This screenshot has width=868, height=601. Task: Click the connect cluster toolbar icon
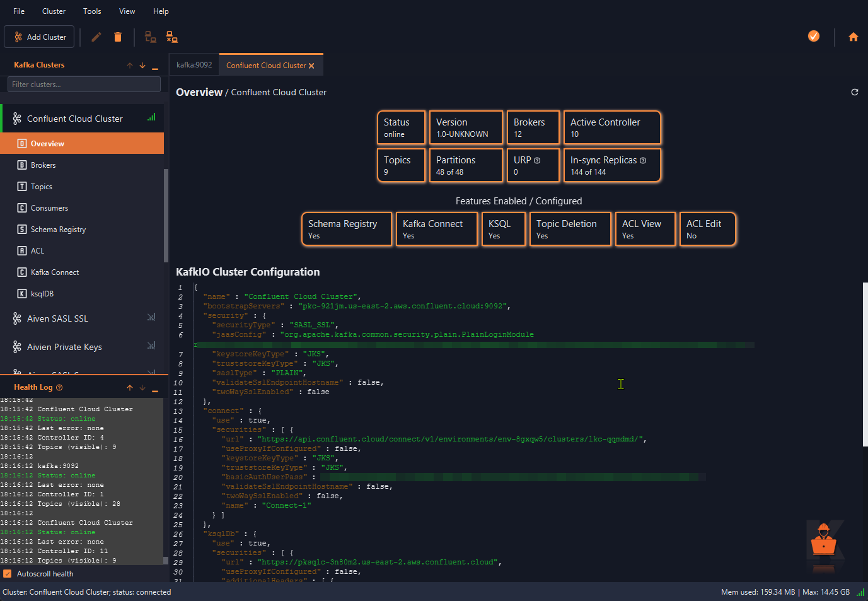pyautogui.click(x=150, y=37)
